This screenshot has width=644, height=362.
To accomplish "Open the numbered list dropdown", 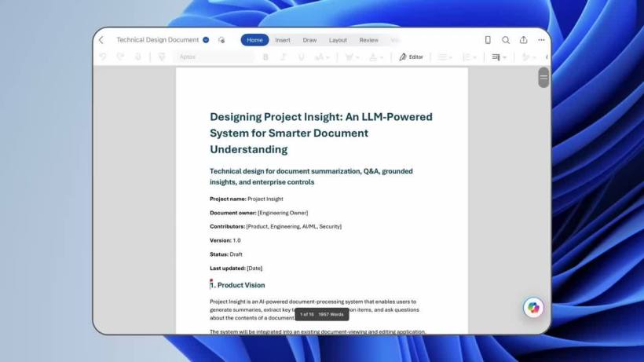I will click(x=469, y=57).
